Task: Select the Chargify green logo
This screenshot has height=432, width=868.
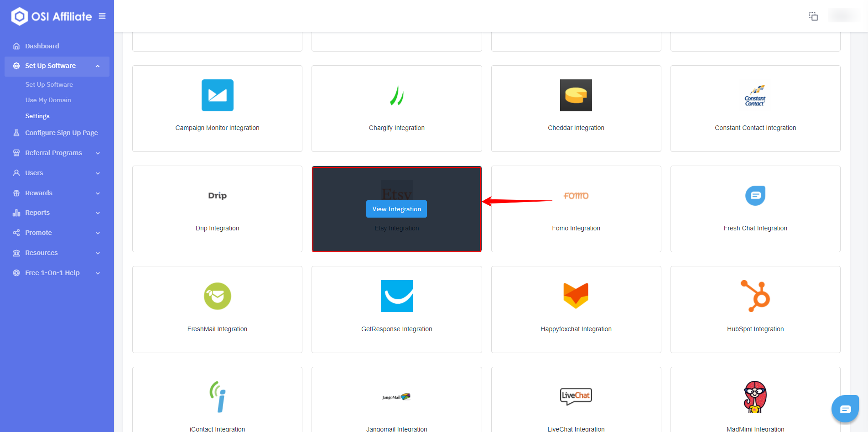Action: click(x=397, y=95)
